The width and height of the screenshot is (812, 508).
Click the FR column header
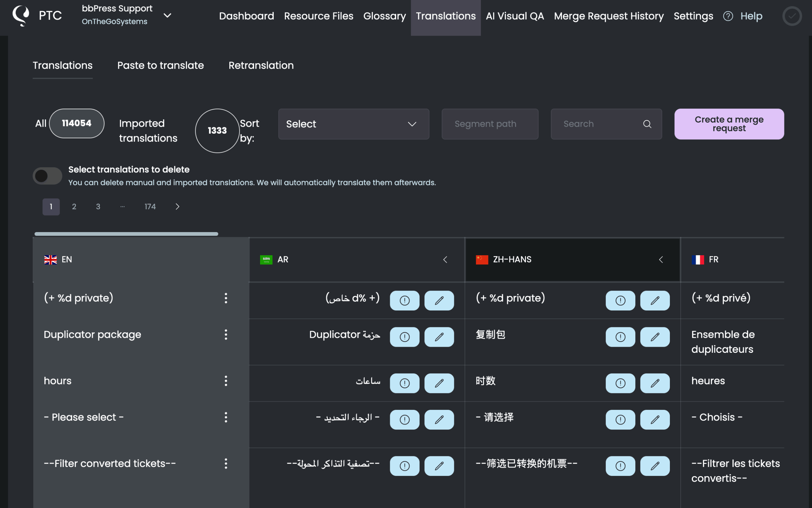click(x=732, y=259)
